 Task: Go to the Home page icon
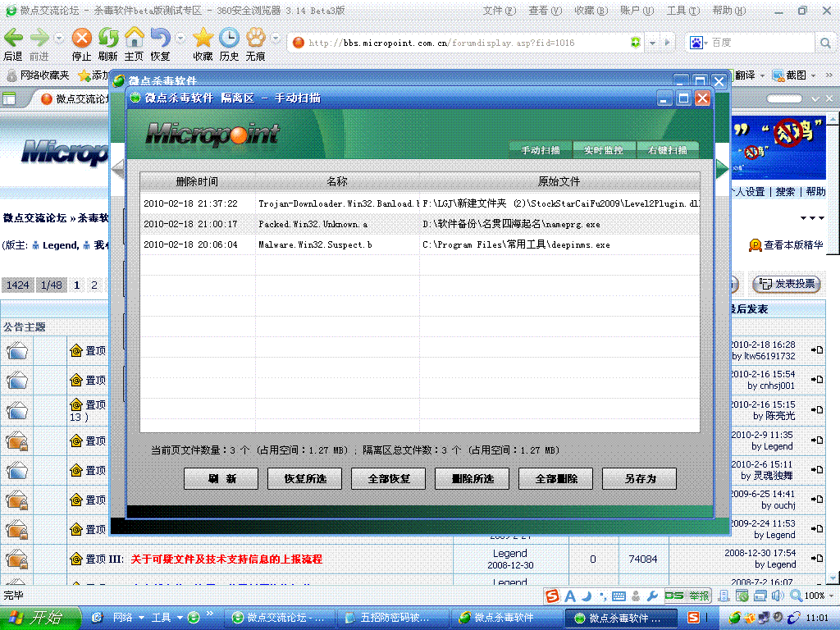pos(134,39)
